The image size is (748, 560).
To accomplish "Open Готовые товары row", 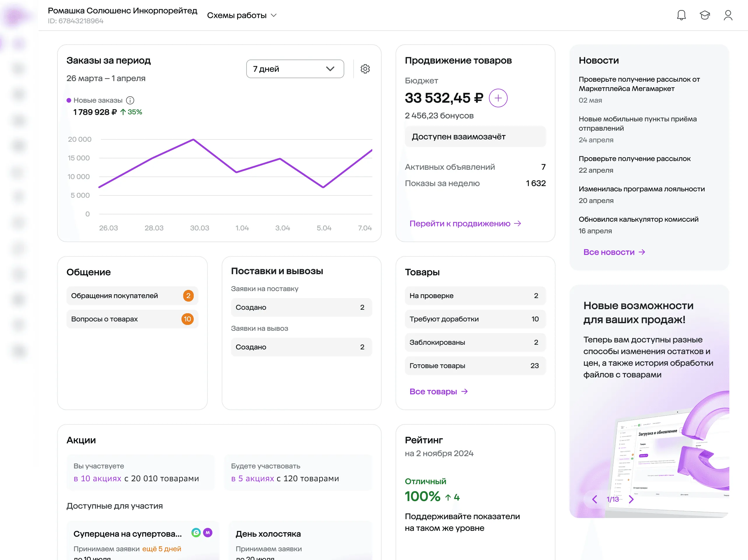I will pyautogui.click(x=475, y=366).
